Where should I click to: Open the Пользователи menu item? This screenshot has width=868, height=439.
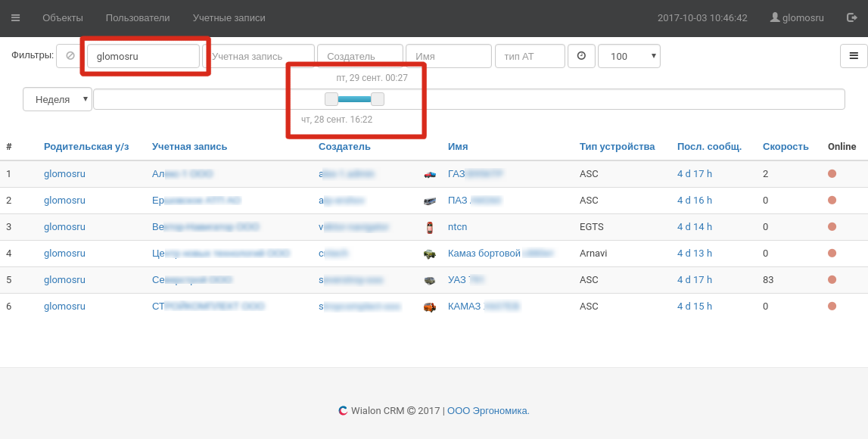138,17
